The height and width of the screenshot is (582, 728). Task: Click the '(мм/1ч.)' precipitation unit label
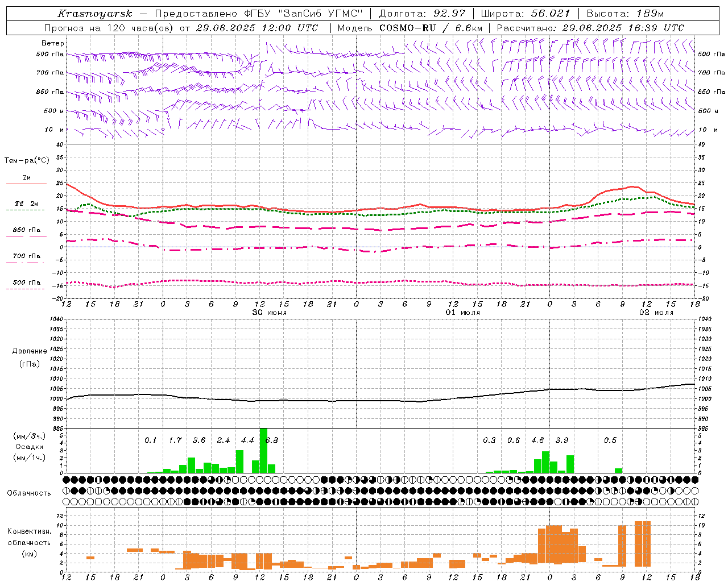pyautogui.click(x=30, y=458)
